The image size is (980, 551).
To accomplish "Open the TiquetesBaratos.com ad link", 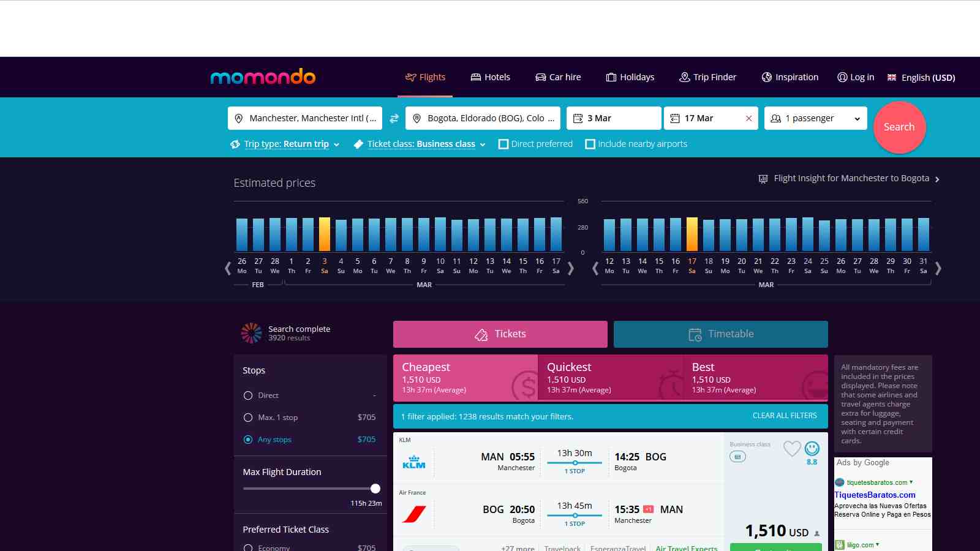I will [875, 495].
